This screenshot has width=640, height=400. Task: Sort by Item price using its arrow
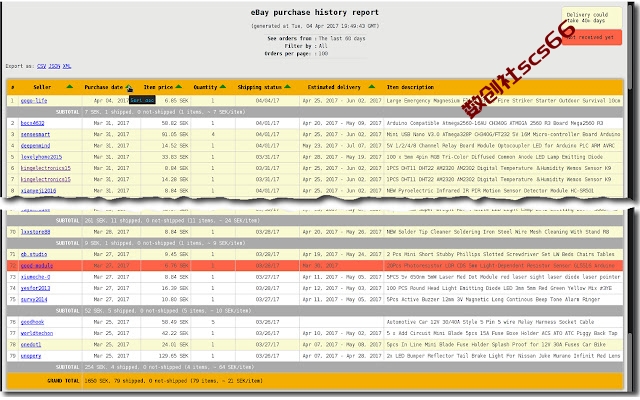click(178, 87)
